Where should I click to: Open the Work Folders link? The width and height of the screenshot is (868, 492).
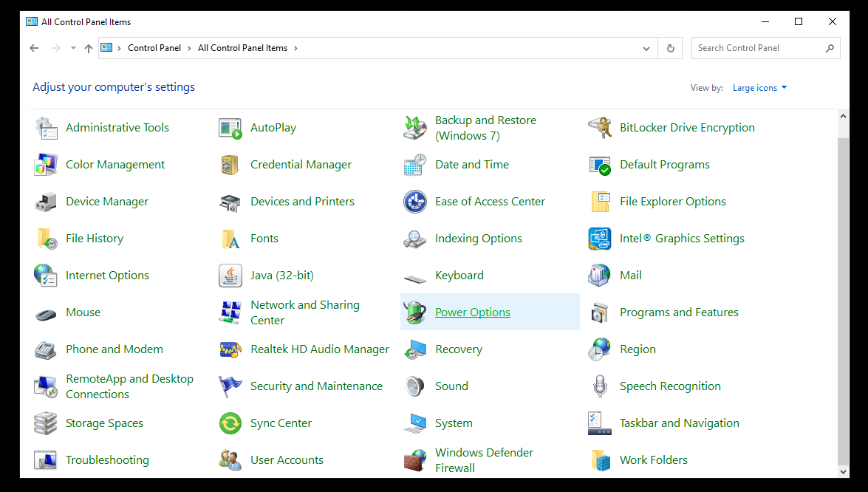click(x=654, y=460)
